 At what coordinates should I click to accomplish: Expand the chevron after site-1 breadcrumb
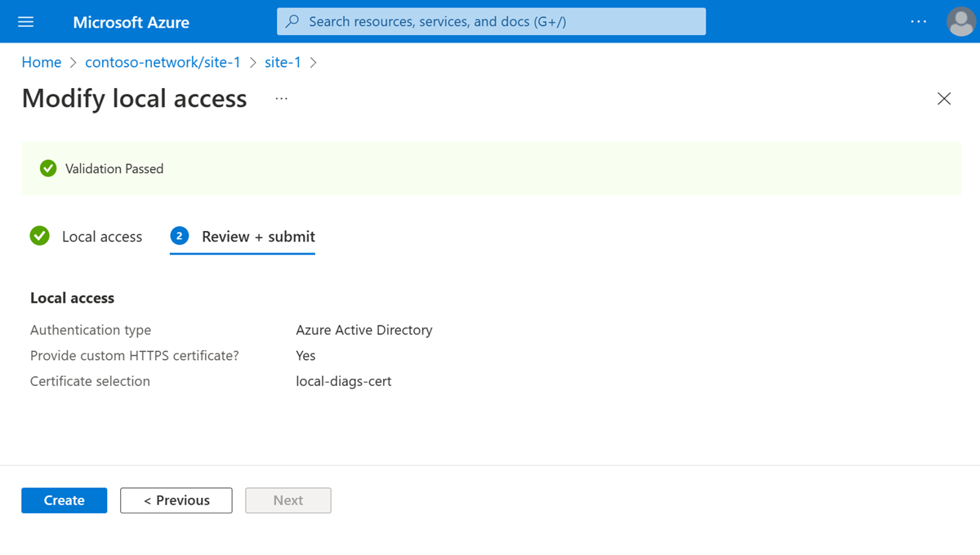(x=314, y=62)
